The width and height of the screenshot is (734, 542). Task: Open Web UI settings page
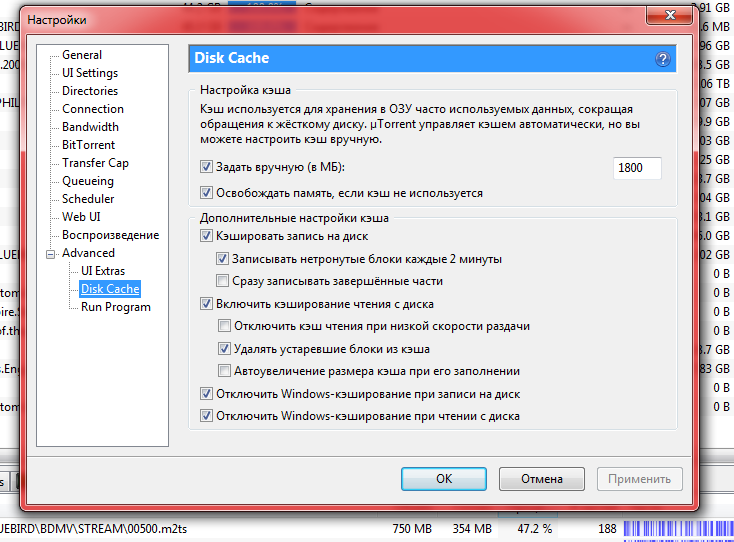click(81, 217)
